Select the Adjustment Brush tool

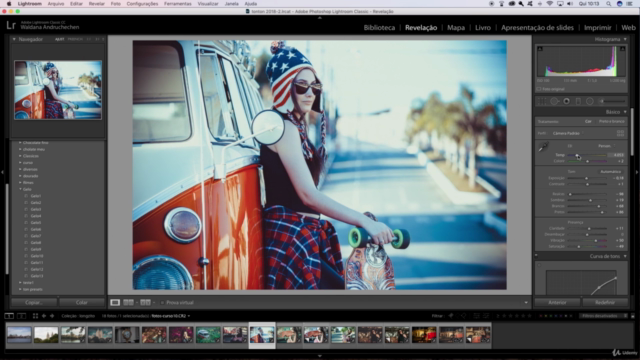point(612,101)
